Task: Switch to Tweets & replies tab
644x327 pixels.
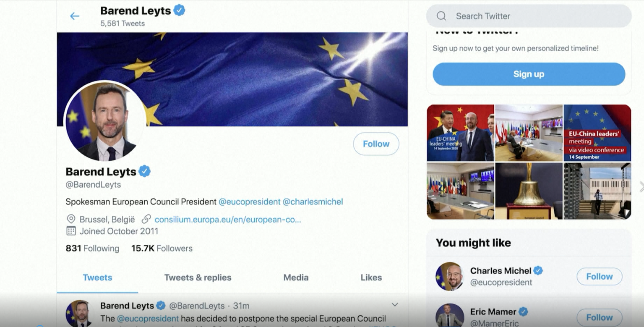Action: (198, 277)
